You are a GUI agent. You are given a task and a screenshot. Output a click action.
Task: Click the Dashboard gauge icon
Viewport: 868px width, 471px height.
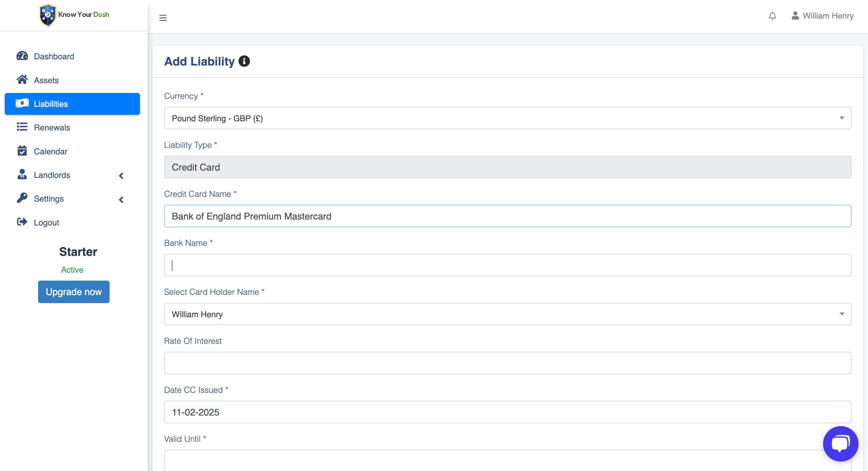(22, 56)
